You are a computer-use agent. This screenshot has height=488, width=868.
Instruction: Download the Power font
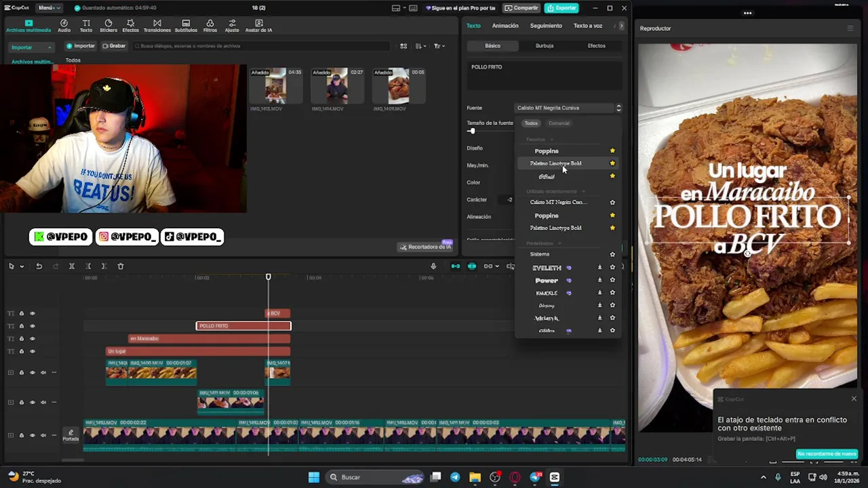click(x=599, y=280)
